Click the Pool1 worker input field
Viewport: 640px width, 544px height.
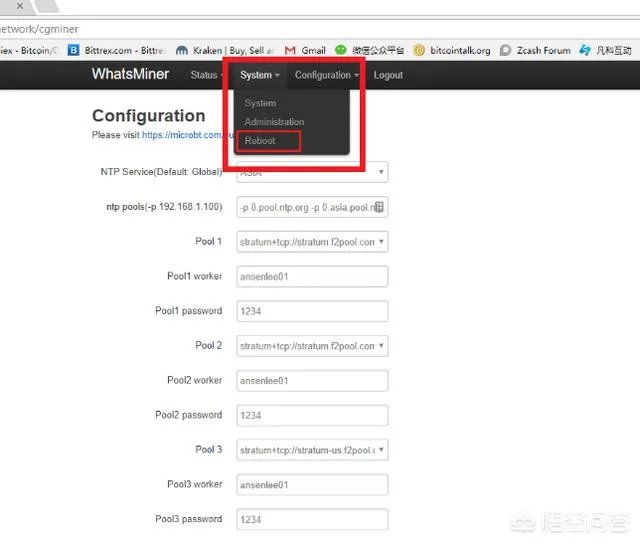coord(312,276)
